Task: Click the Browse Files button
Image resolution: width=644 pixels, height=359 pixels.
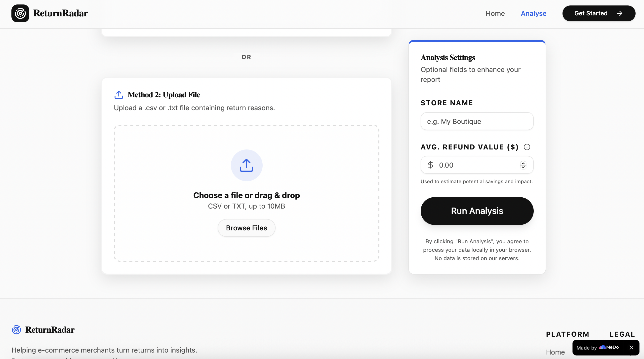Action: tap(246, 228)
